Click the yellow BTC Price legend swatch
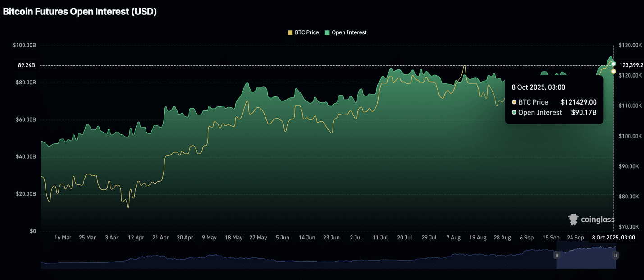Viewport: 644px width, 280px height. tap(290, 32)
